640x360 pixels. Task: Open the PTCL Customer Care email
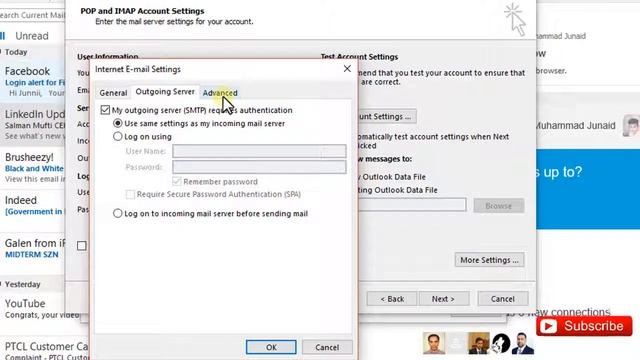click(44, 350)
